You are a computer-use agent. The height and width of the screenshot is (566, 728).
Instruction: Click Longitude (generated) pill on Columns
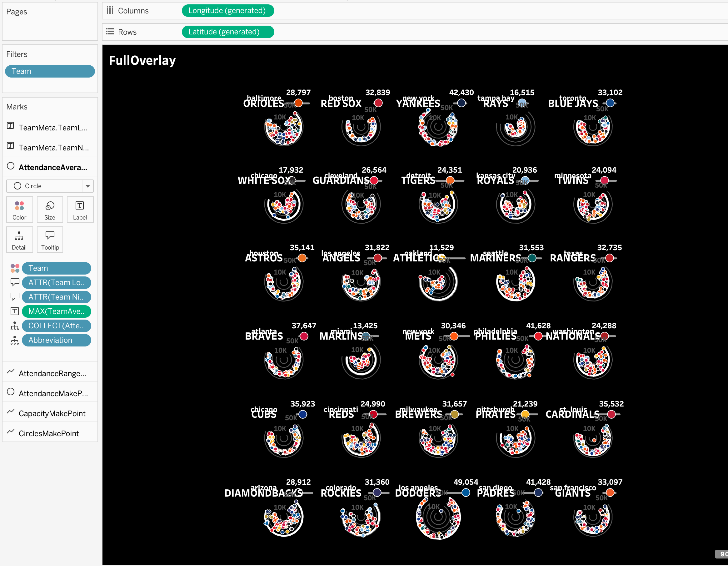pyautogui.click(x=227, y=11)
